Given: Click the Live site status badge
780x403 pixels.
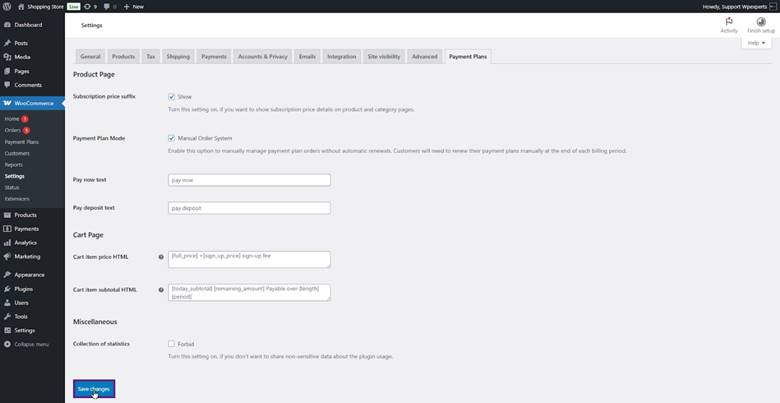Looking at the screenshot, I should pos(74,6).
